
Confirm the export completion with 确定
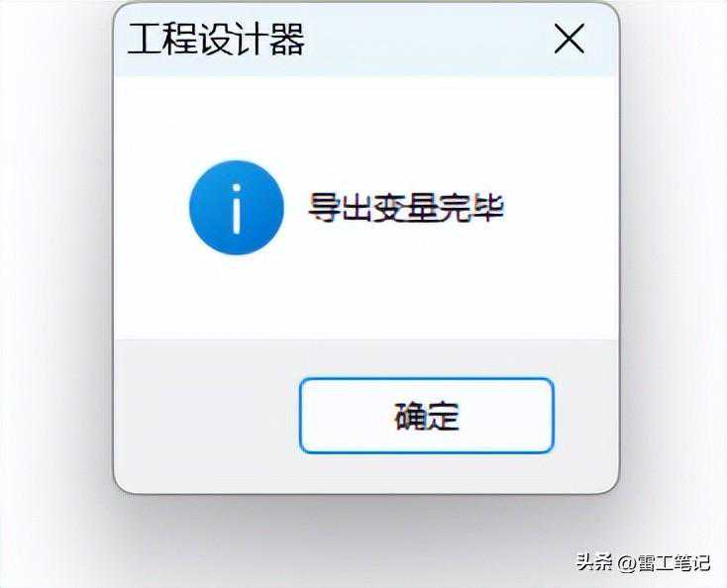(427, 416)
